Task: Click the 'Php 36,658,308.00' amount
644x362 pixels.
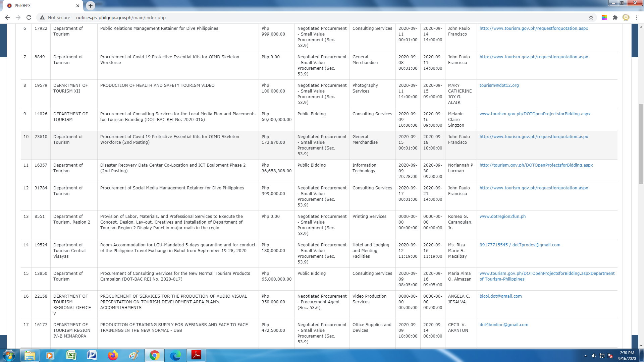Action: (x=276, y=168)
